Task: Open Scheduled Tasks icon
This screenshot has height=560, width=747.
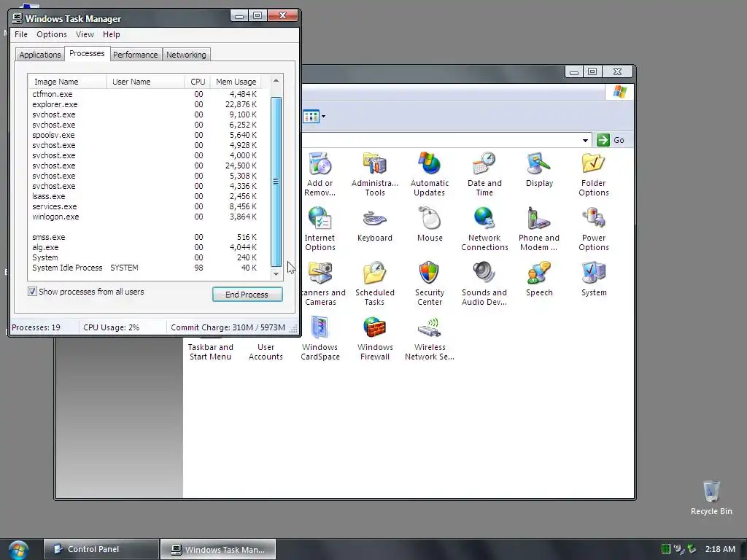Action: click(x=374, y=283)
